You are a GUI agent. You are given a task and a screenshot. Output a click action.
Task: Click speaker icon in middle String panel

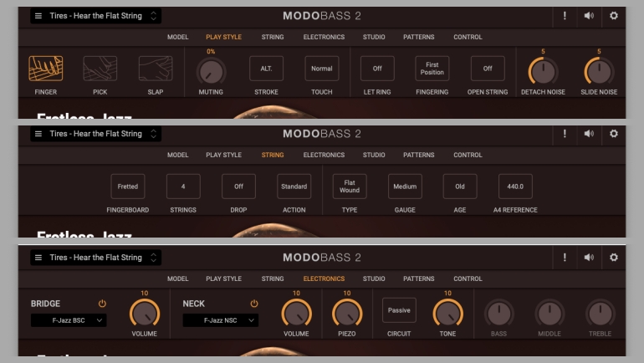tap(589, 134)
